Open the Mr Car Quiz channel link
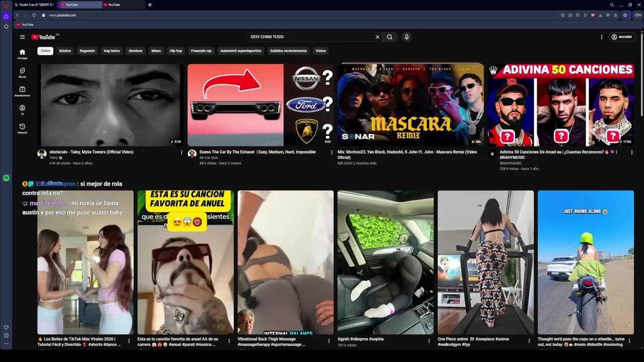Image resolution: width=644 pixels, height=362 pixels. pyautogui.click(x=209, y=158)
